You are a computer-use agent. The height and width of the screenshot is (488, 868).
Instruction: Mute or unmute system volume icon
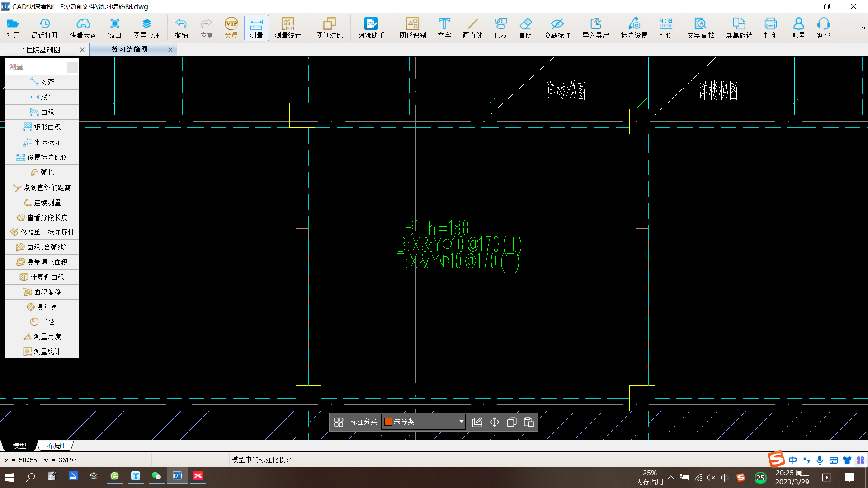pos(711,478)
